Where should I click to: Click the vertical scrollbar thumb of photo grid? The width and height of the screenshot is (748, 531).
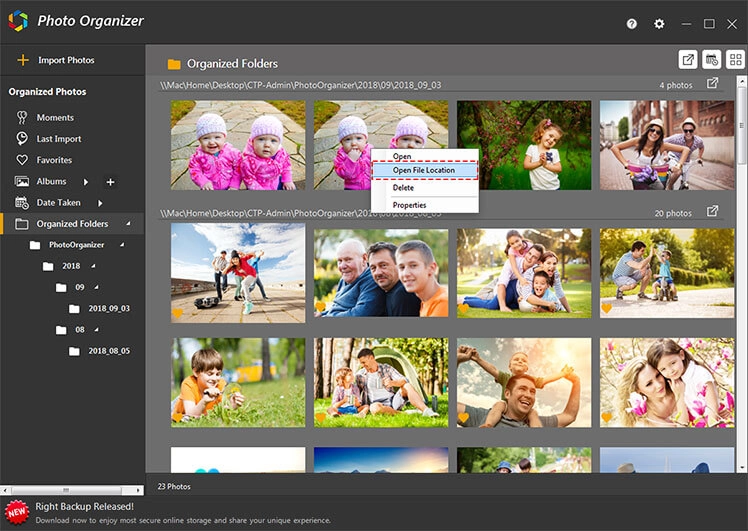coord(742,126)
